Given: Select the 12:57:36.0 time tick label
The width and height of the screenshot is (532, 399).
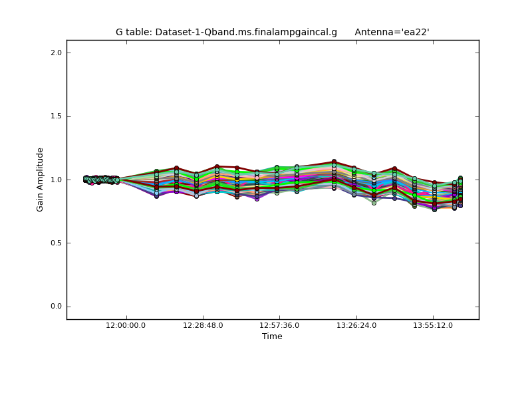Looking at the screenshot, I should (x=279, y=325).
